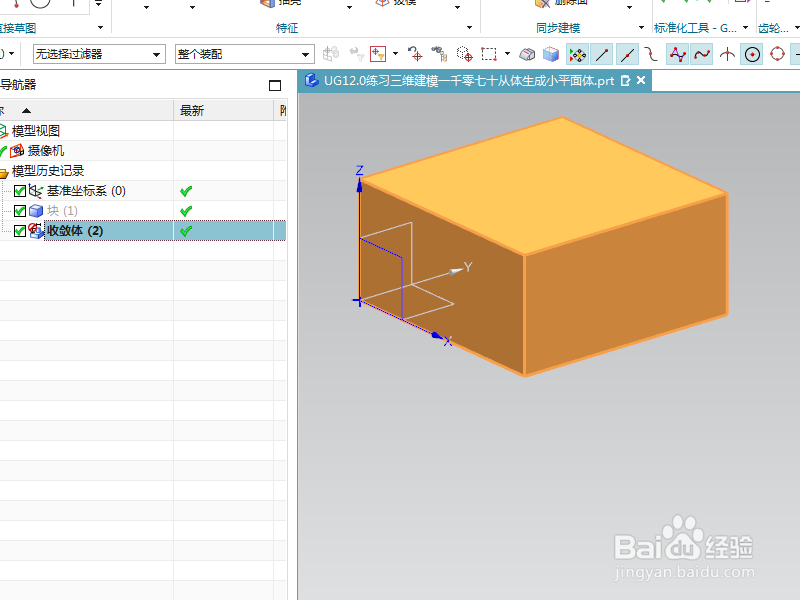This screenshot has height=600, width=800.
Task: Toggle the midpoint snap
Action: coord(627,54)
